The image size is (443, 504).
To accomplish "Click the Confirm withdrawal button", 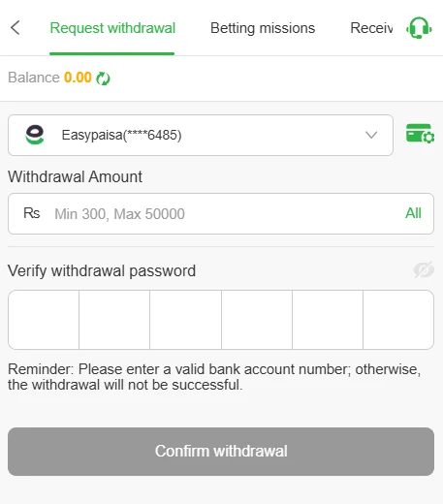I will click(221, 452).
